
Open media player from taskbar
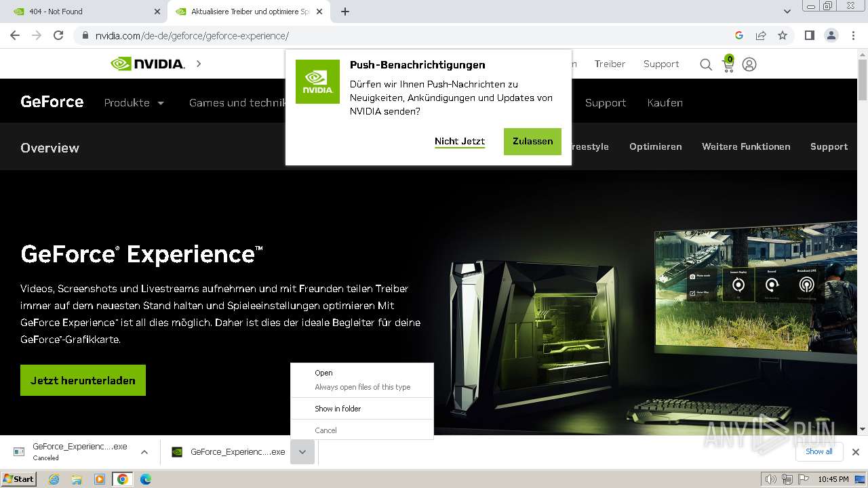[x=100, y=479]
